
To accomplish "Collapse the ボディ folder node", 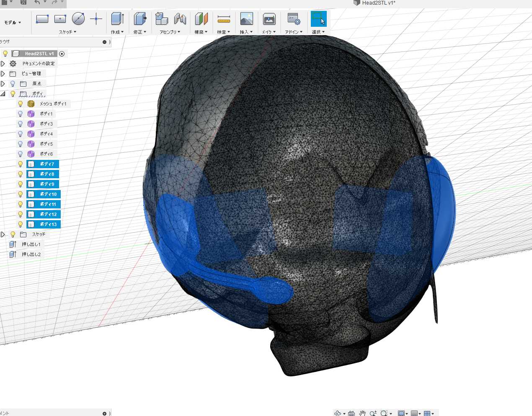I will pos(3,94).
